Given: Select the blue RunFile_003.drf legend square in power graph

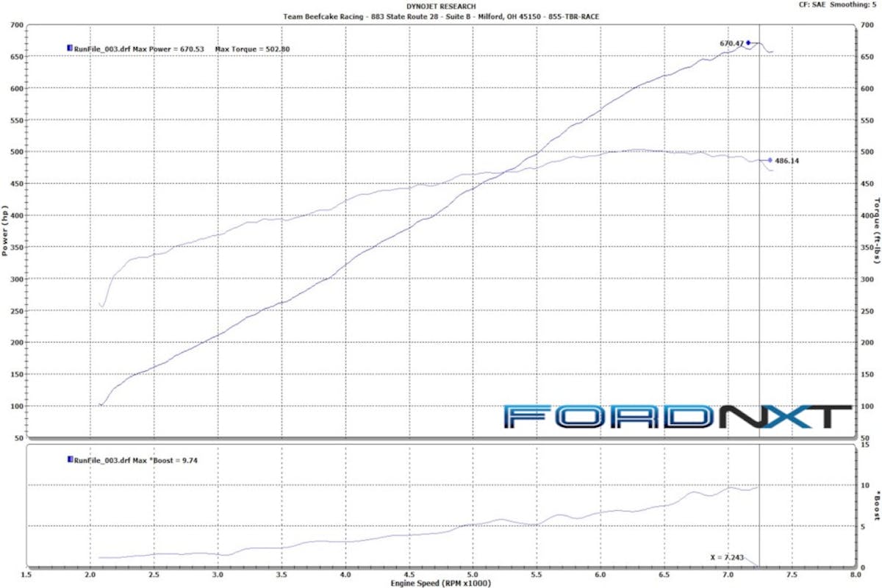Looking at the screenshot, I should 69,49.
